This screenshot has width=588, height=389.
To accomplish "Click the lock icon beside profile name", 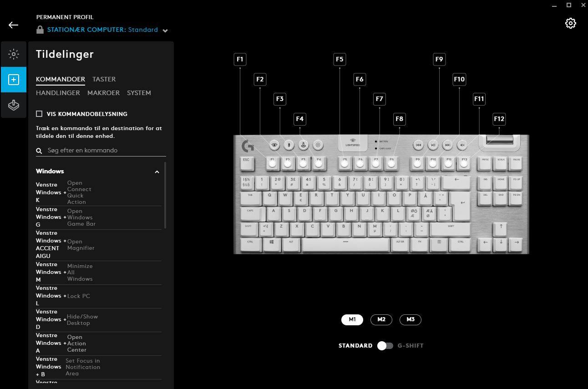I will coord(40,30).
